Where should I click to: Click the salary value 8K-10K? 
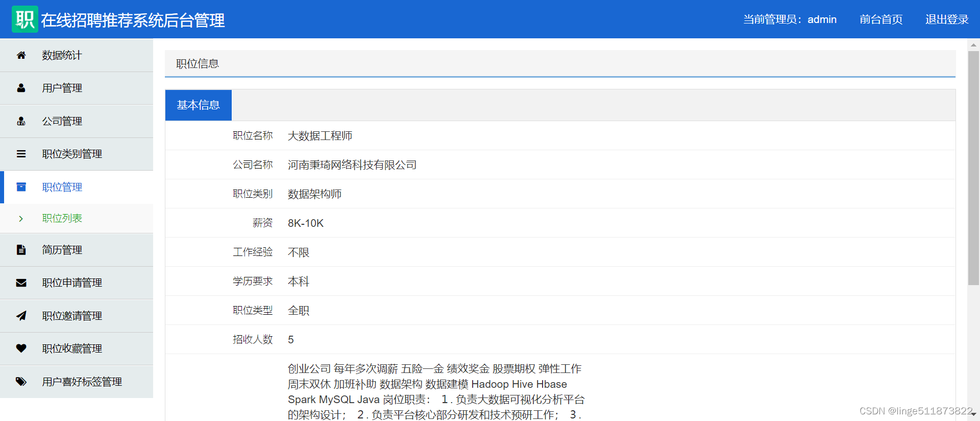point(306,223)
